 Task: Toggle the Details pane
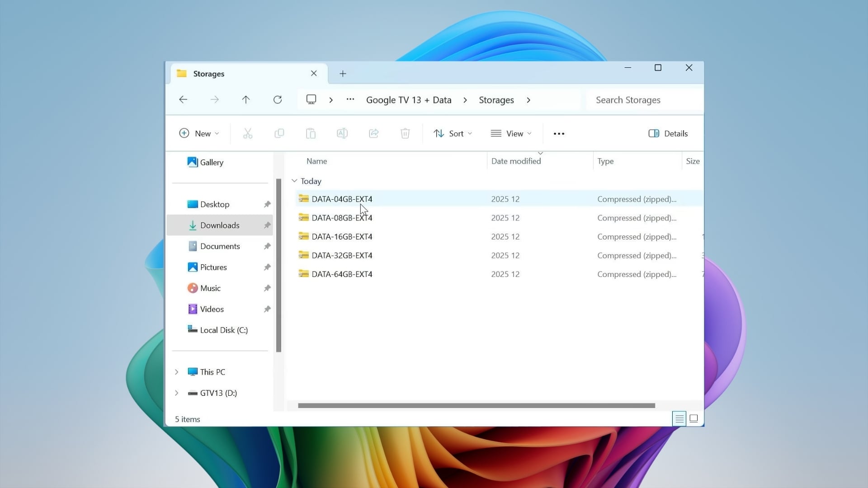668,133
